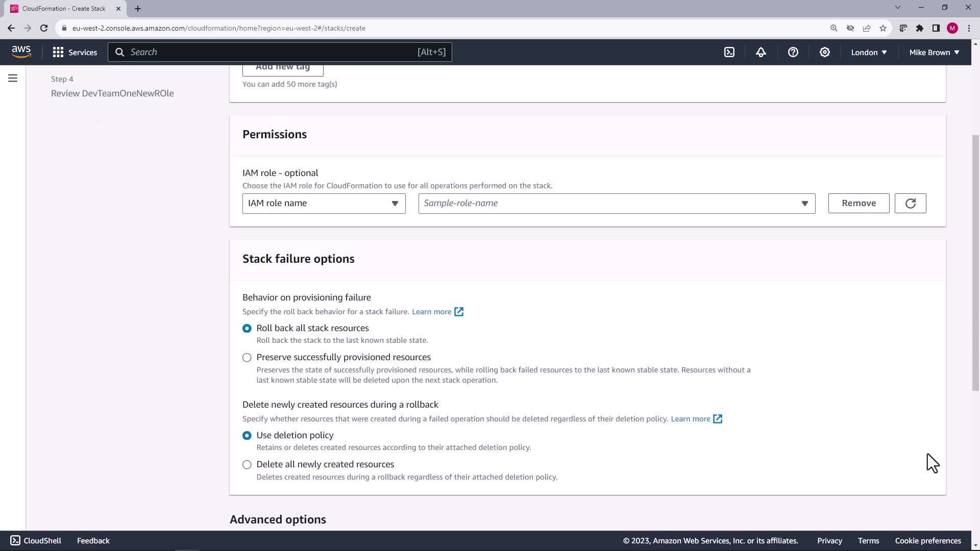Open the help question mark icon
The image size is (980, 551).
click(x=793, y=52)
